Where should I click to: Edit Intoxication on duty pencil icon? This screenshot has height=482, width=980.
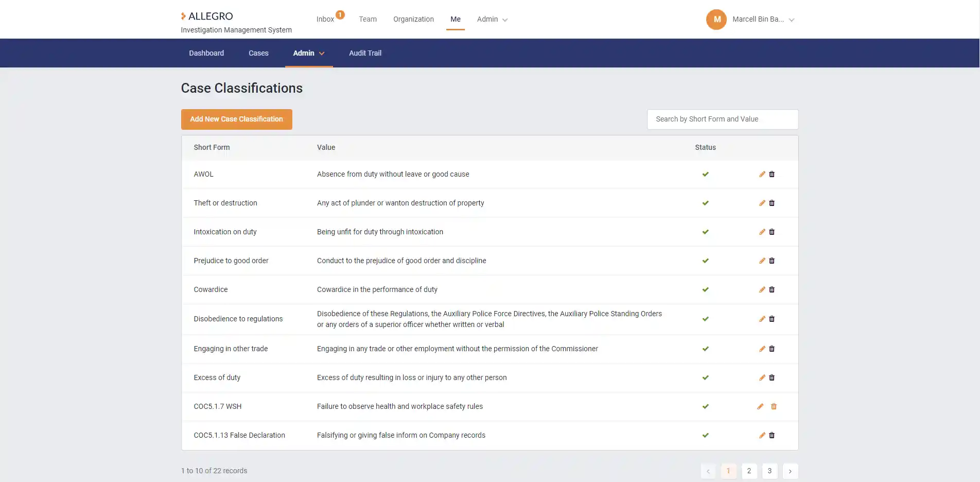coord(762,232)
